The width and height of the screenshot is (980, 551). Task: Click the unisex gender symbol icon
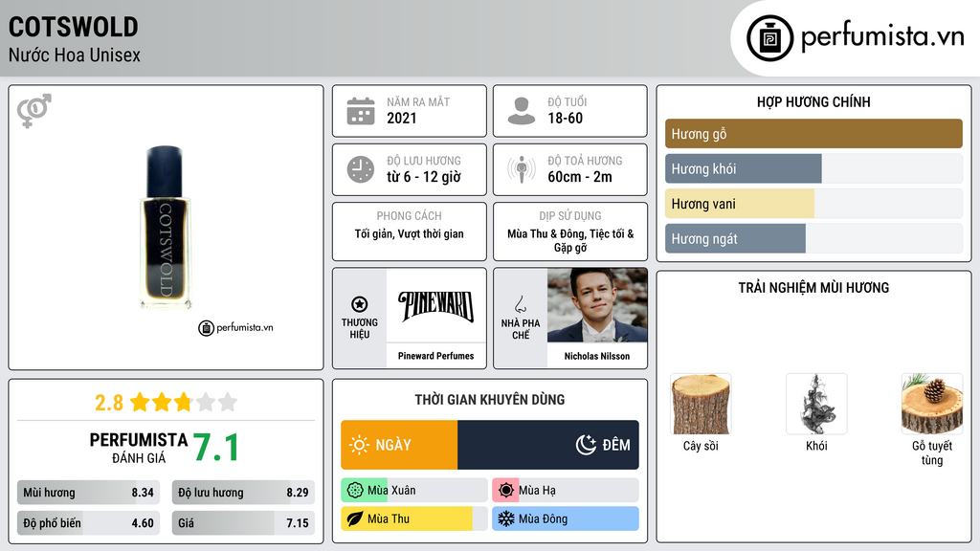coord(33,111)
